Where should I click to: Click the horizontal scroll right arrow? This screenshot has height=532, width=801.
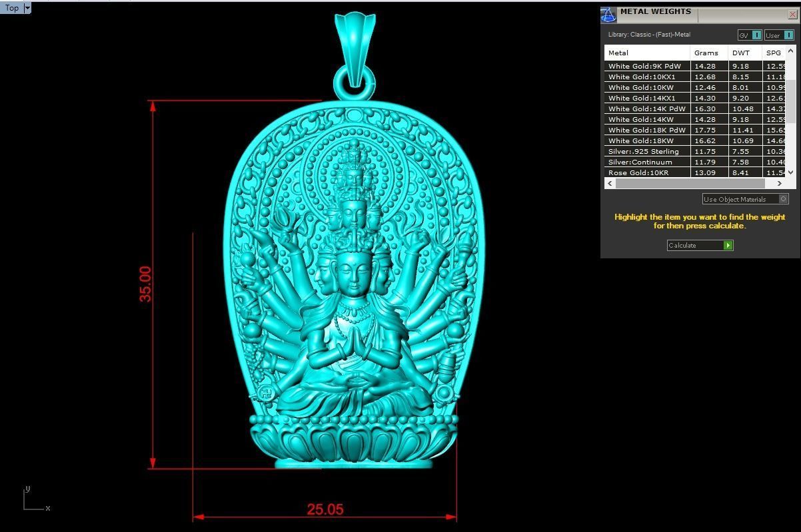click(780, 183)
